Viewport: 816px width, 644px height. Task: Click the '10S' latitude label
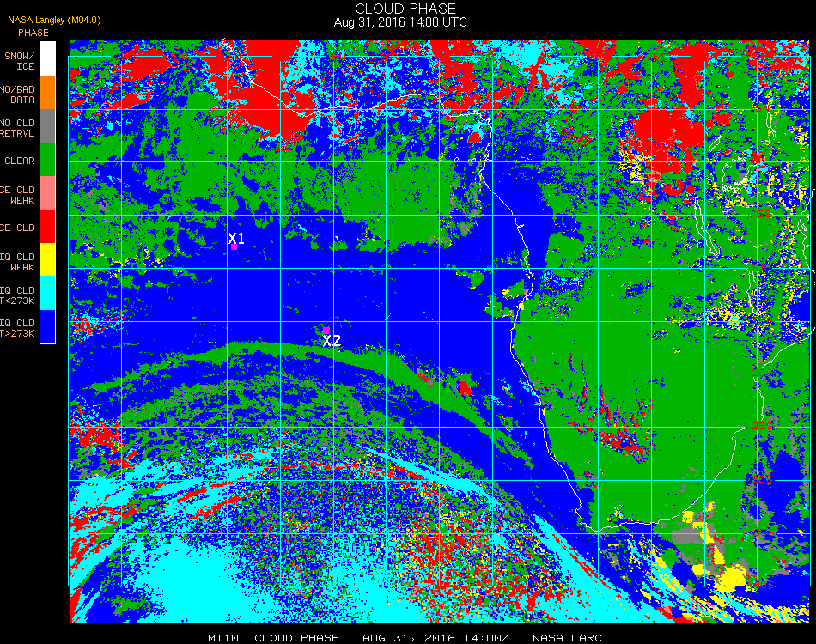click(x=761, y=267)
